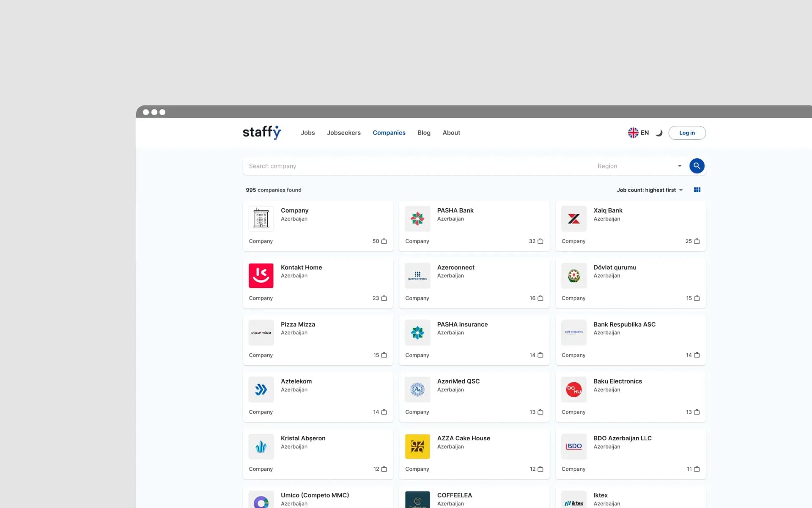Screen dimensions: 812x508
Task: Click the Baku Electronics logo
Action: coord(574,389)
